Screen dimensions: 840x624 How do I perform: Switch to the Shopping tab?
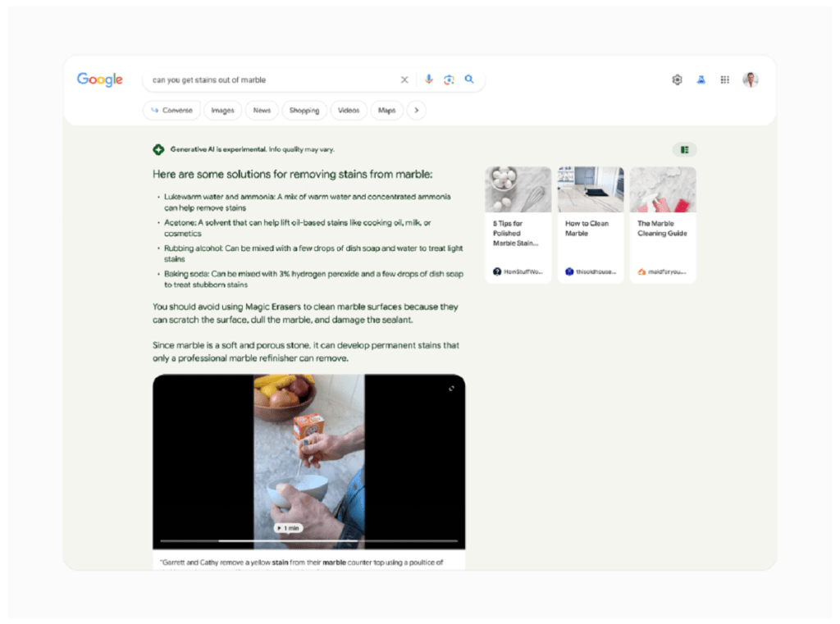(304, 110)
